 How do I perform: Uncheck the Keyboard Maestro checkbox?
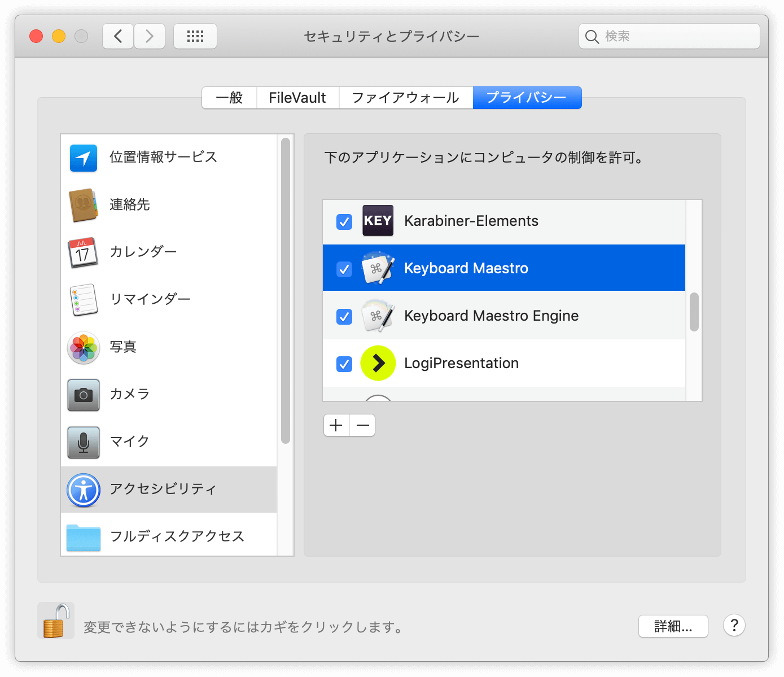(344, 269)
